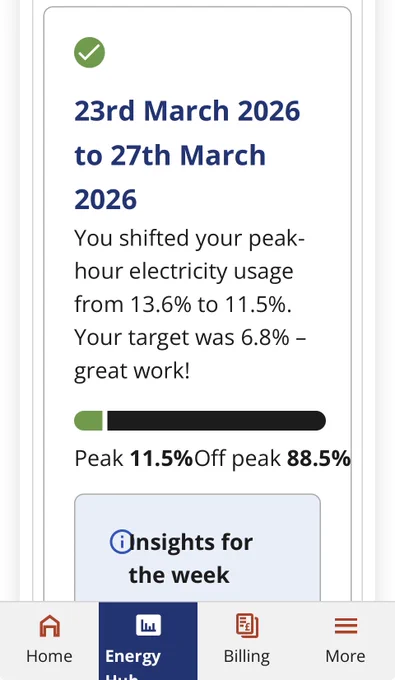Tap the Off peak 88.5% label

(272, 458)
